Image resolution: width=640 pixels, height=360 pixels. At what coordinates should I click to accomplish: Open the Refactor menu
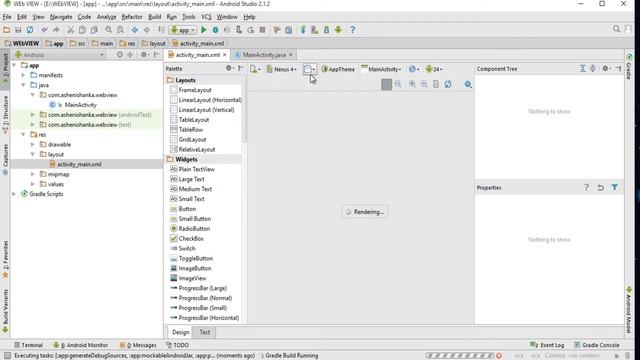[132, 17]
